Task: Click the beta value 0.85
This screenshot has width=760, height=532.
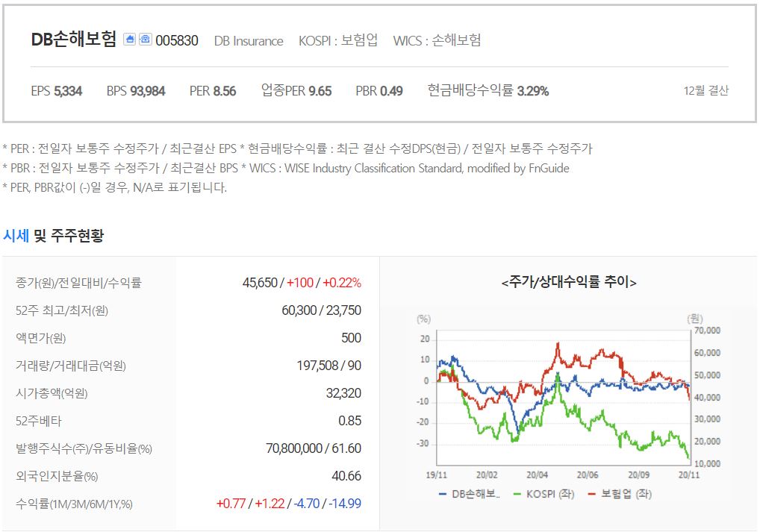Action: [350, 421]
